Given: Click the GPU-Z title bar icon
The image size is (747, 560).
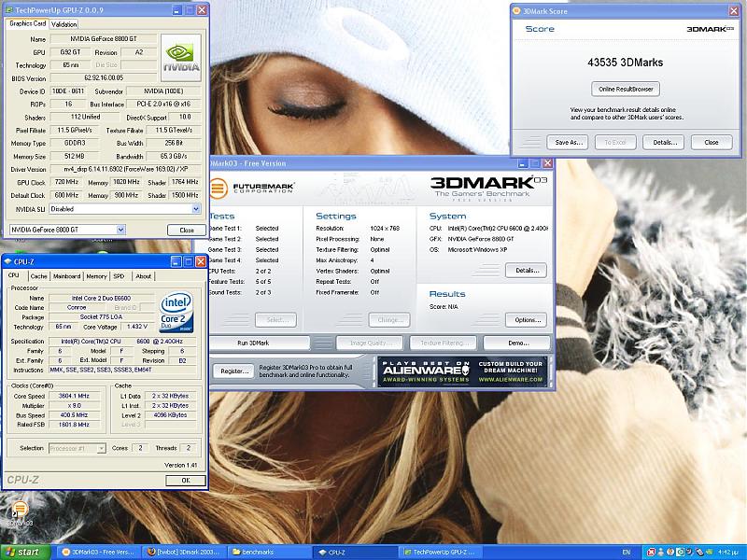Looking at the screenshot, I should click(x=9, y=10).
